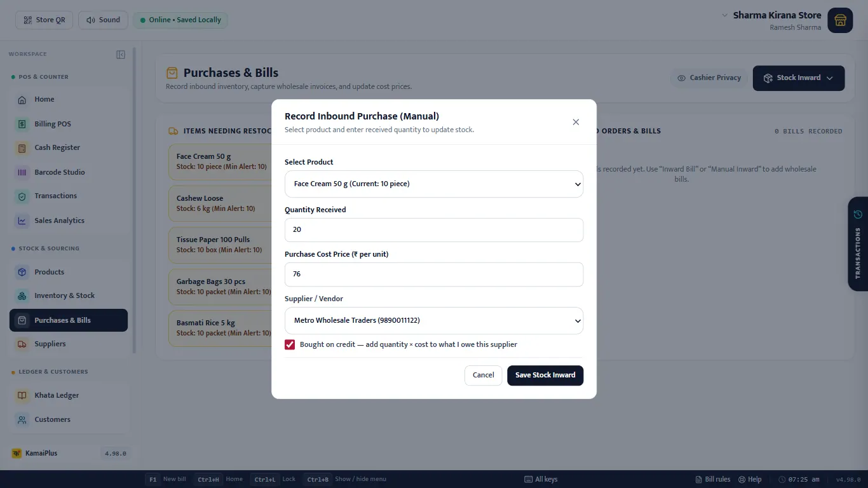The image size is (868, 488).
Task: Open the Store QR button
Action: [x=44, y=20]
